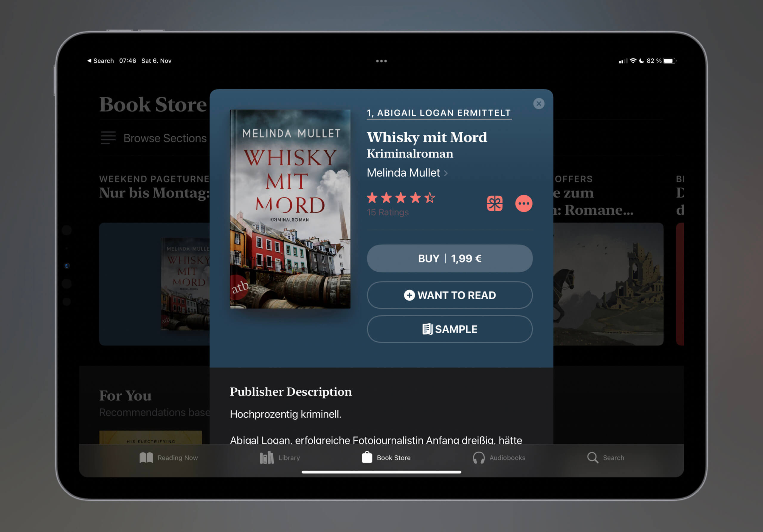Image resolution: width=763 pixels, height=532 pixels.
Task: Tap the chevron next to Melinda Mullet
Action: coord(446,173)
